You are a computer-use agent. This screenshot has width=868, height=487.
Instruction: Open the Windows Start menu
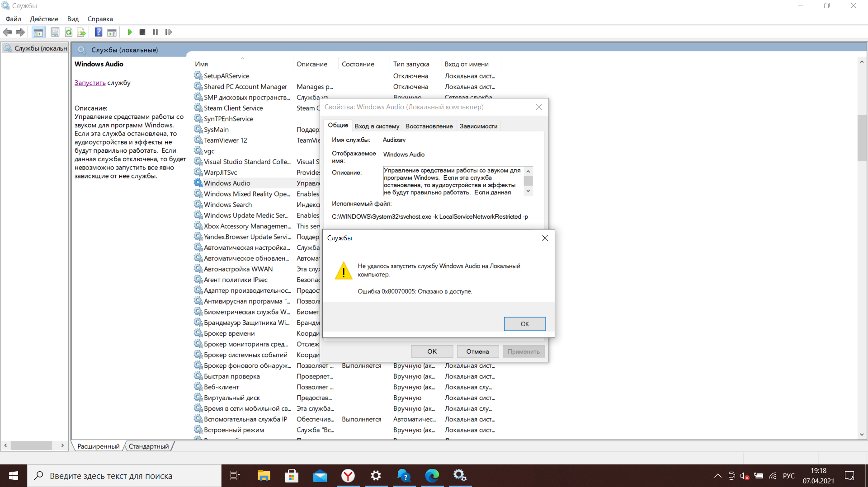click(14, 476)
